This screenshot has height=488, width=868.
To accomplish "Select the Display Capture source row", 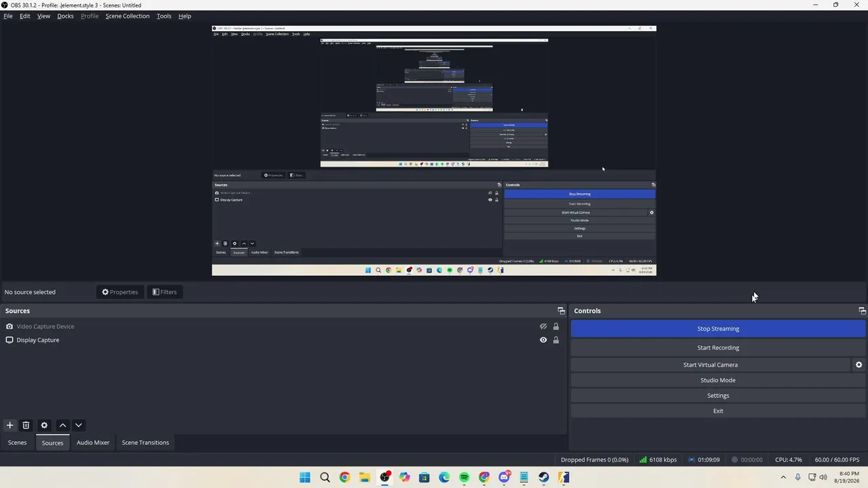I will point(283,340).
